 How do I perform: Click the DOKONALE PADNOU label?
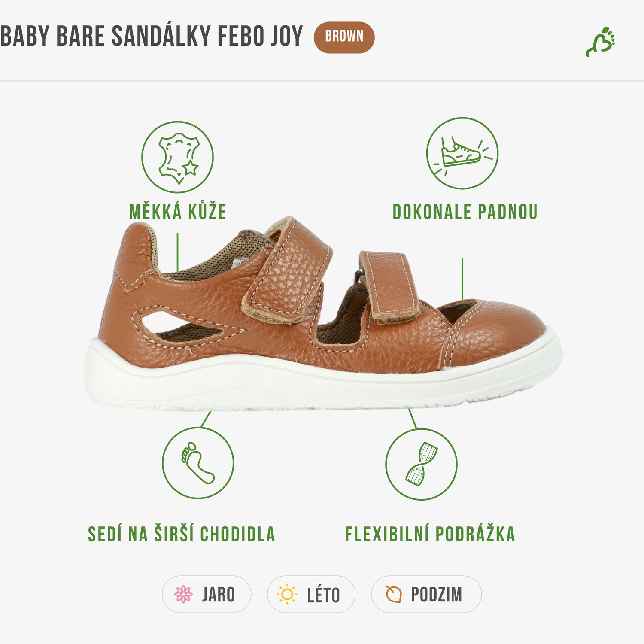click(465, 212)
